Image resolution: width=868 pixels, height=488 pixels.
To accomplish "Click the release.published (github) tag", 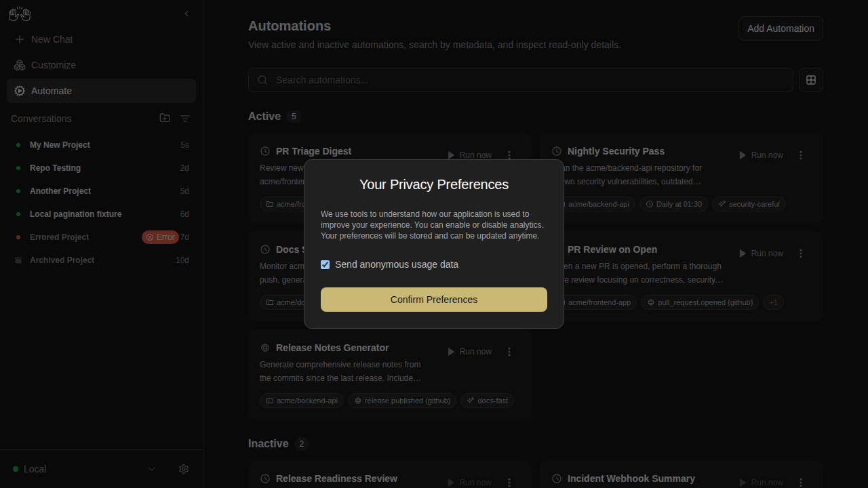I will (x=402, y=401).
